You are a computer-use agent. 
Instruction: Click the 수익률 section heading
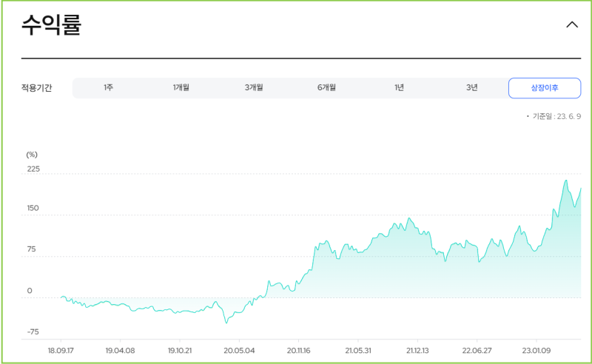tap(51, 25)
